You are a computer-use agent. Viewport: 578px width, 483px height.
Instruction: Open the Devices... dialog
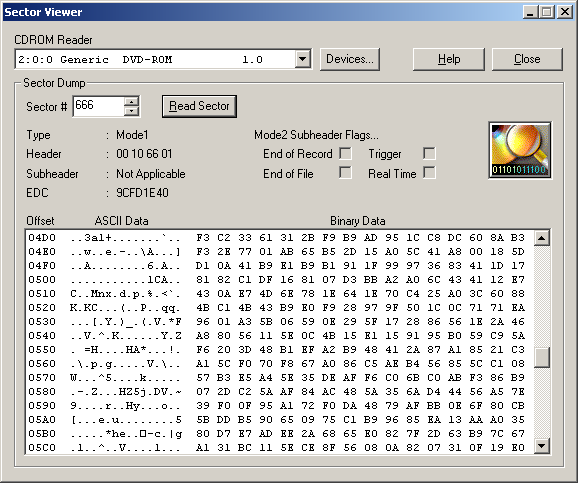click(x=350, y=59)
